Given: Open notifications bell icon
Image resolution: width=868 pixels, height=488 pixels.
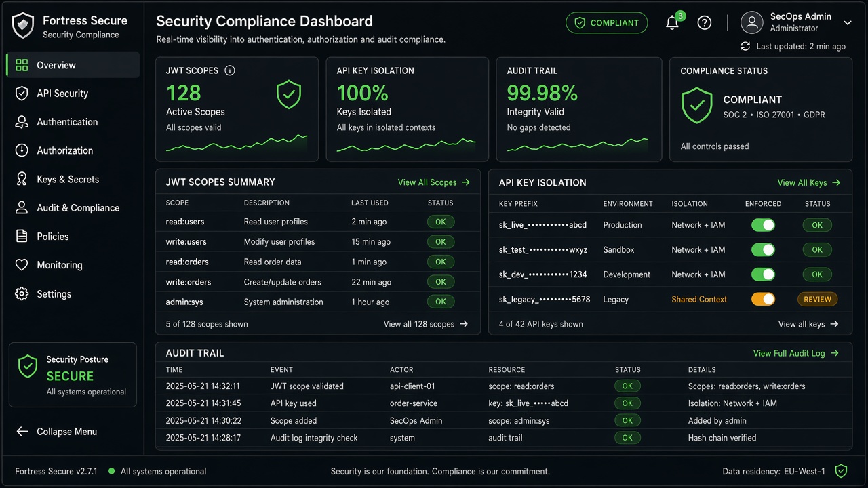Looking at the screenshot, I should [x=672, y=23].
